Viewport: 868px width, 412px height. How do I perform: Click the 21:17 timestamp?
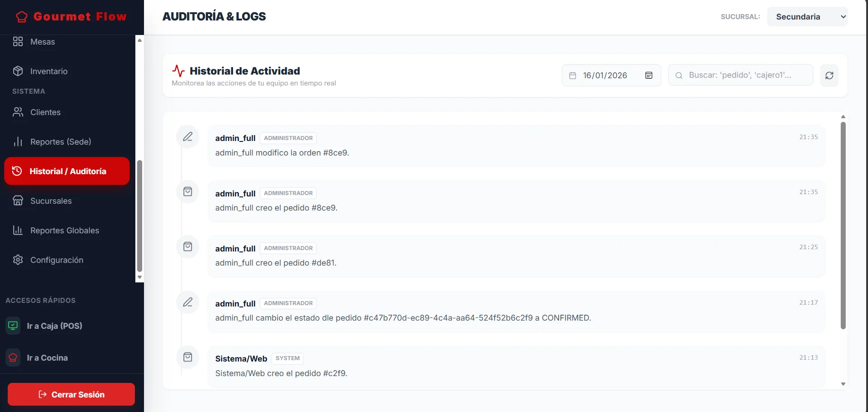pos(808,302)
